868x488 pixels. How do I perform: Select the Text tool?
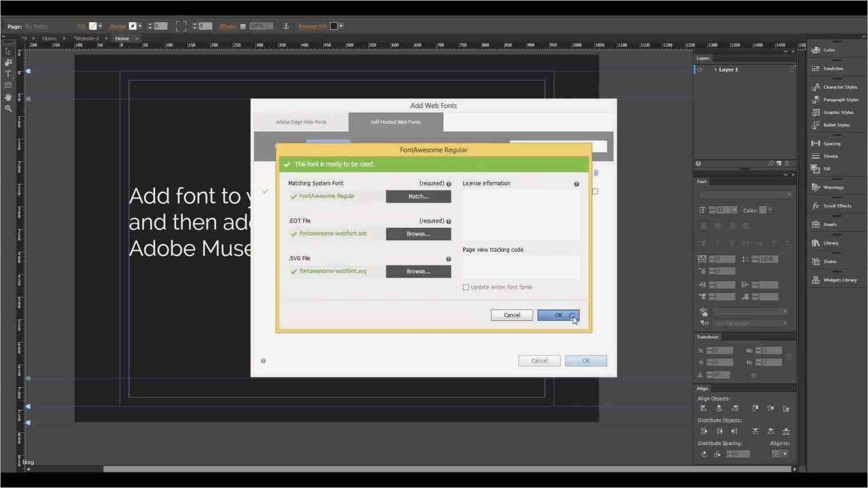[8, 74]
